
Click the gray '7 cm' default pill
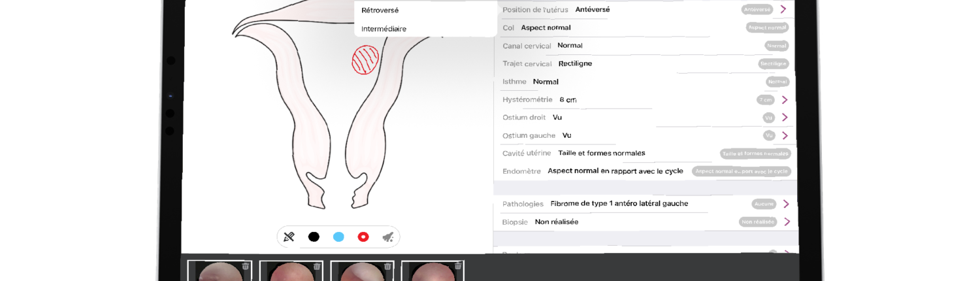pos(766,100)
